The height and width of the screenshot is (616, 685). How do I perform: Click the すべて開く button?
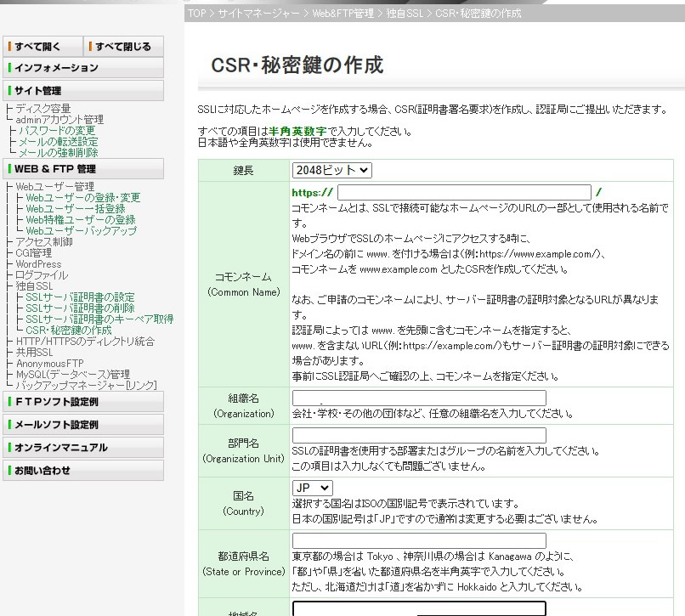(x=42, y=47)
